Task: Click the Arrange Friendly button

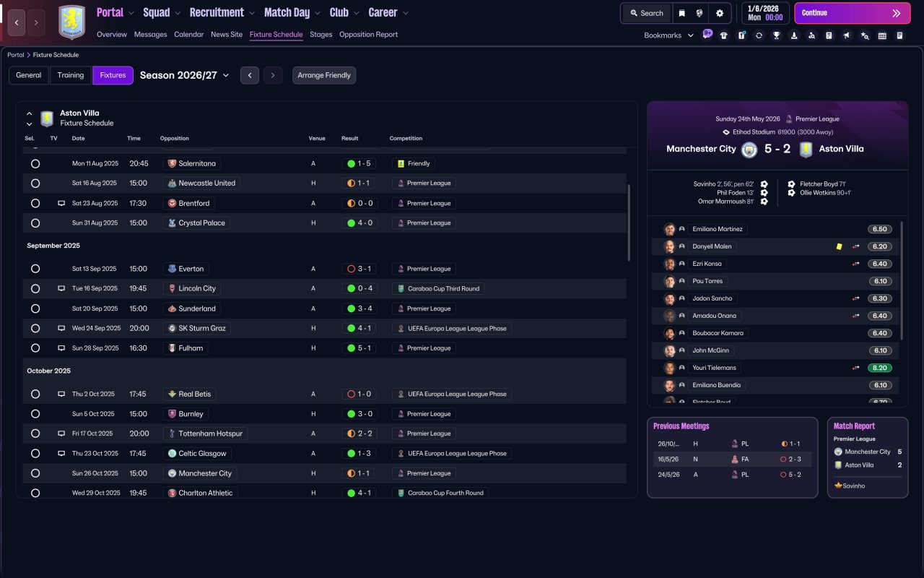Action: 324,75
